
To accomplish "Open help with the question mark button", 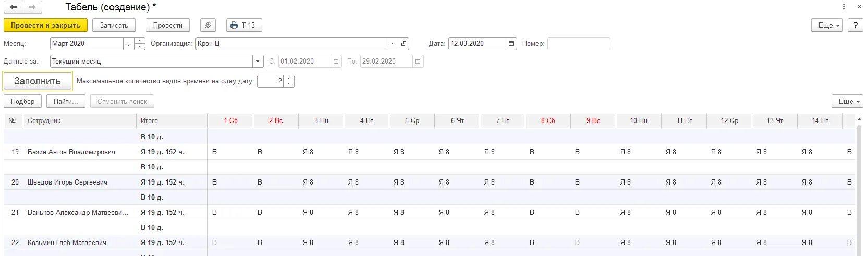I will coord(855,25).
